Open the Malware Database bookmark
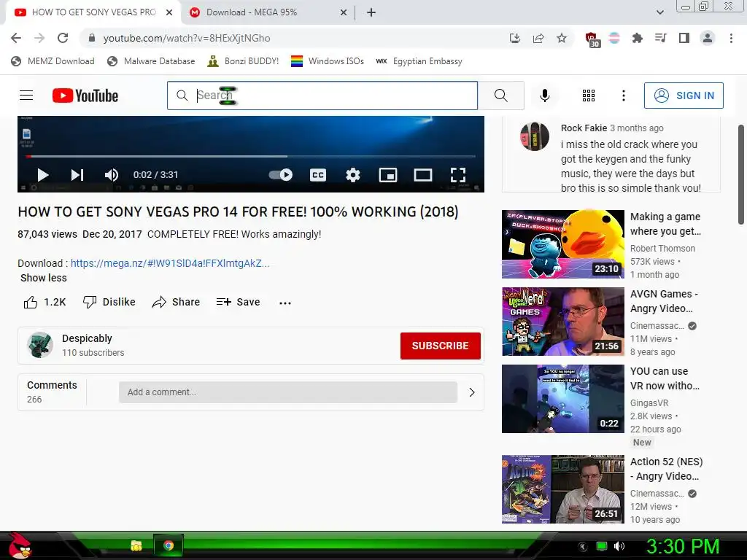This screenshot has width=747, height=560. point(151,61)
